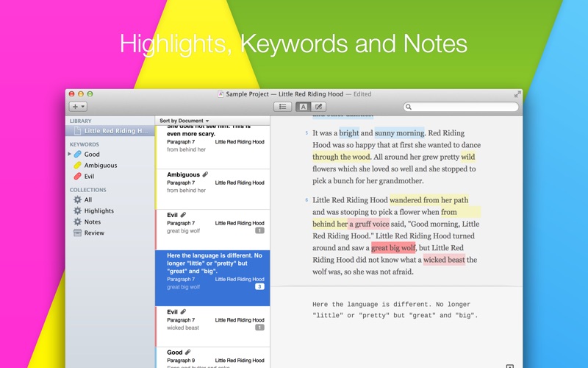Click inside the toolbar search field
The width and height of the screenshot is (588, 368).
point(463,107)
